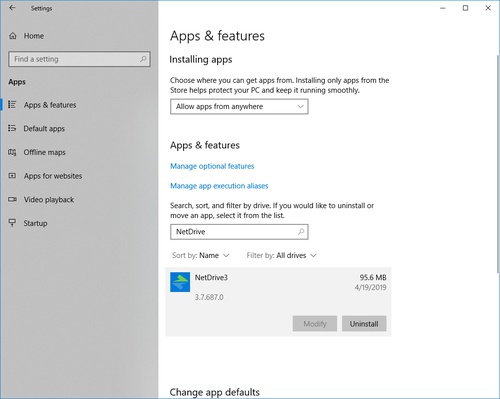Click the Change app defaults heading
500x399 pixels.
(215, 392)
